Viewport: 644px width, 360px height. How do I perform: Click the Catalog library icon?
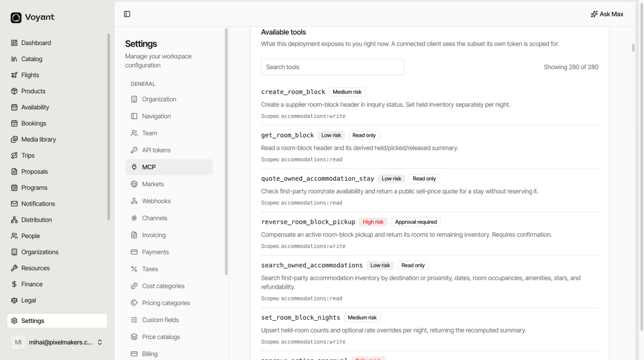[14, 59]
